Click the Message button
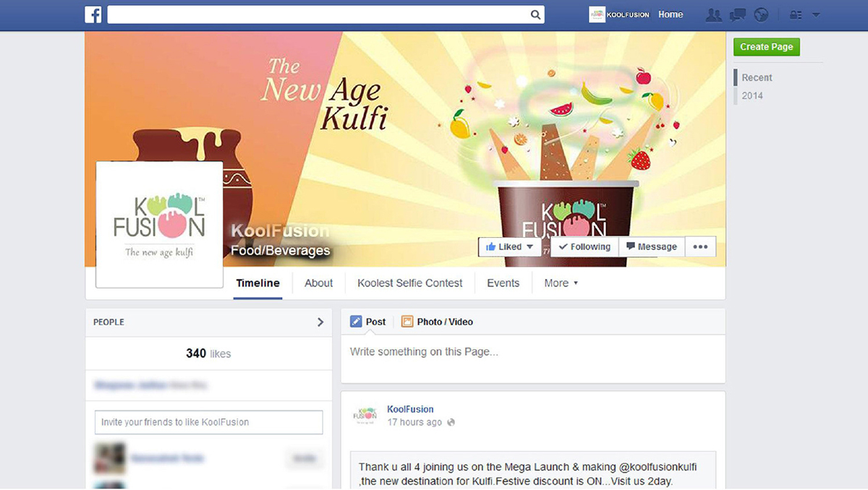The image size is (868, 490). point(651,246)
